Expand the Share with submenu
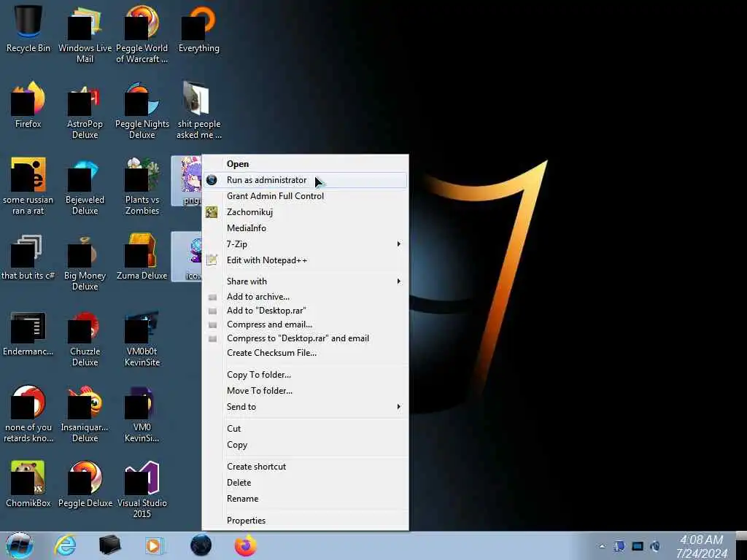The height and width of the screenshot is (560, 747). (x=305, y=281)
